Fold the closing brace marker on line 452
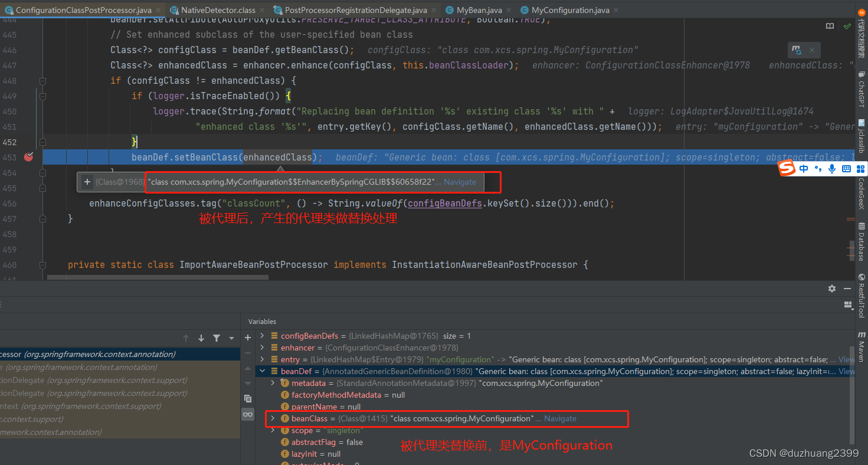Viewport: 868px width, 465px height. pyautogui.click(x=42, y=142)
